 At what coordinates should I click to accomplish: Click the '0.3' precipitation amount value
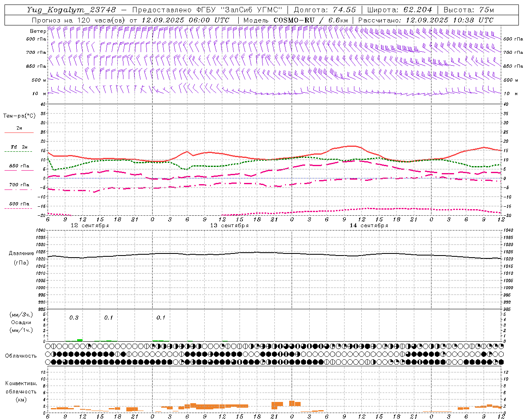74,318
